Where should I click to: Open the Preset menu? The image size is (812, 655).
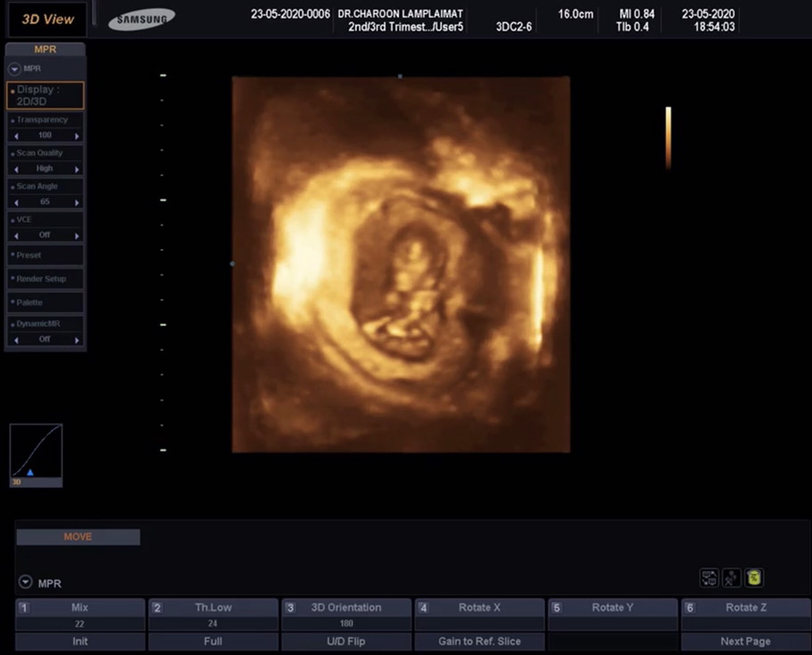[45, 255]
